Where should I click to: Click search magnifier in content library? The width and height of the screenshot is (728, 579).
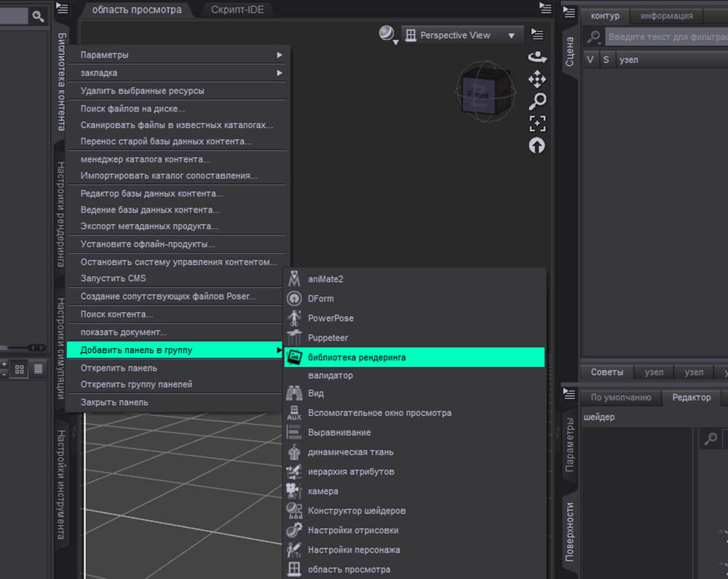click(38, 16)
